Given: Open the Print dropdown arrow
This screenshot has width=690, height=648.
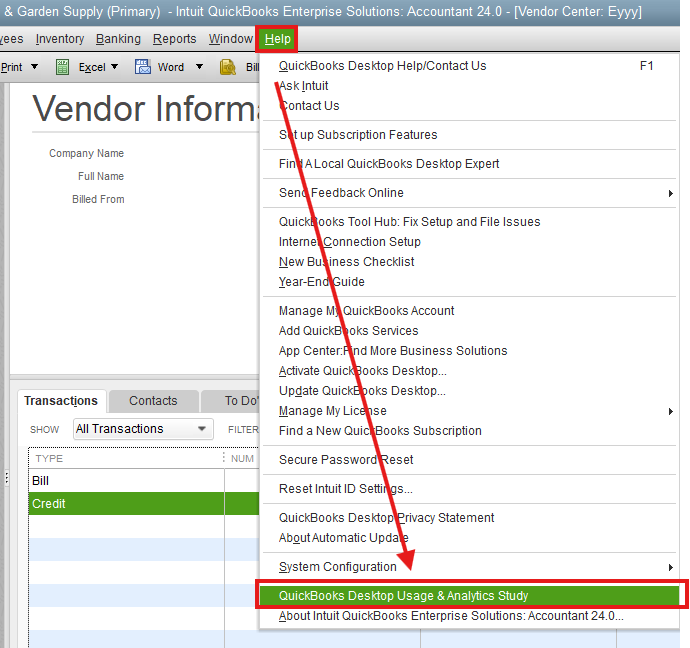Looking at the screenshot, I should pyautogui.click(x=34, y=67).
